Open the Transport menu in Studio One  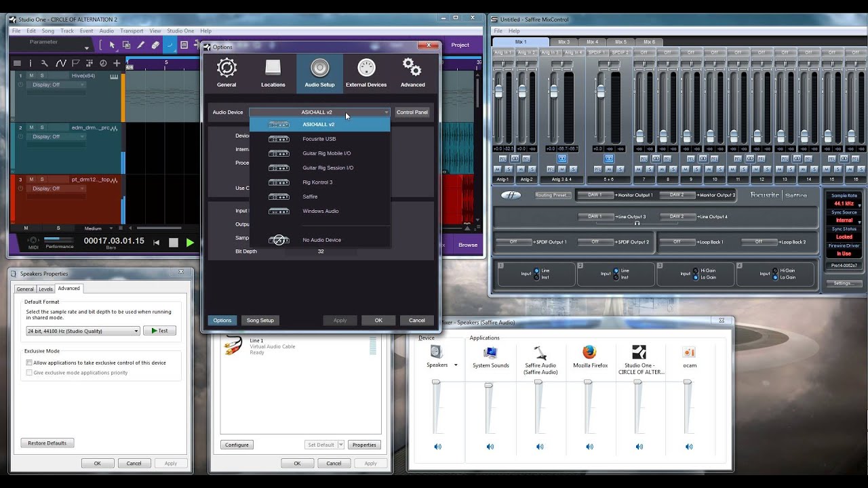(x=132, y=30)
